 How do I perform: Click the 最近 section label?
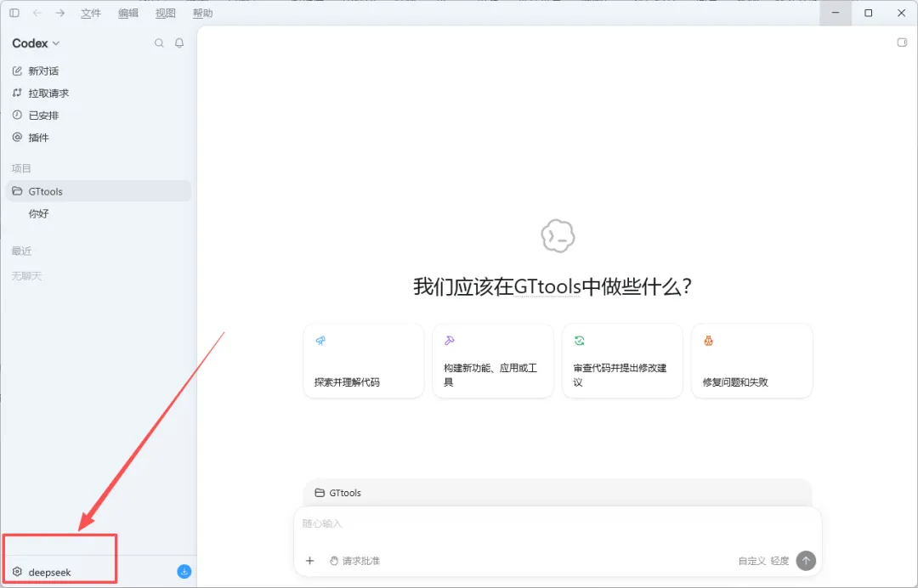click(21, 251)
